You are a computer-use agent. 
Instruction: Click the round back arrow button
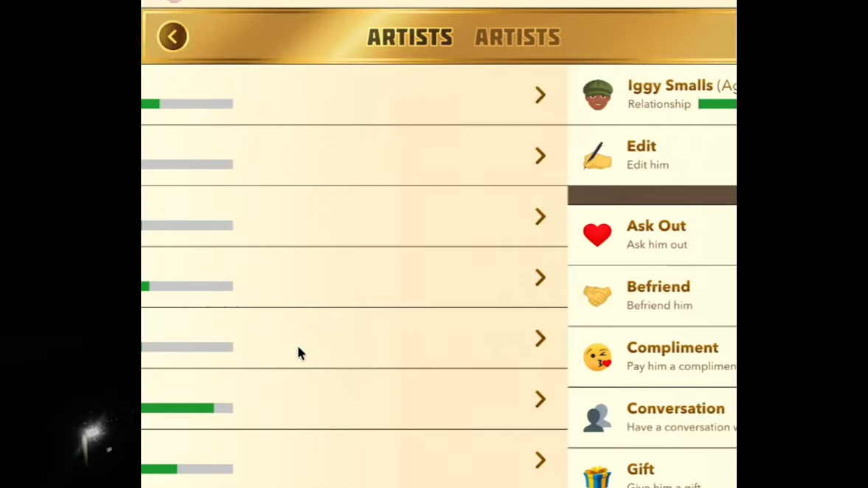point(173,37)
